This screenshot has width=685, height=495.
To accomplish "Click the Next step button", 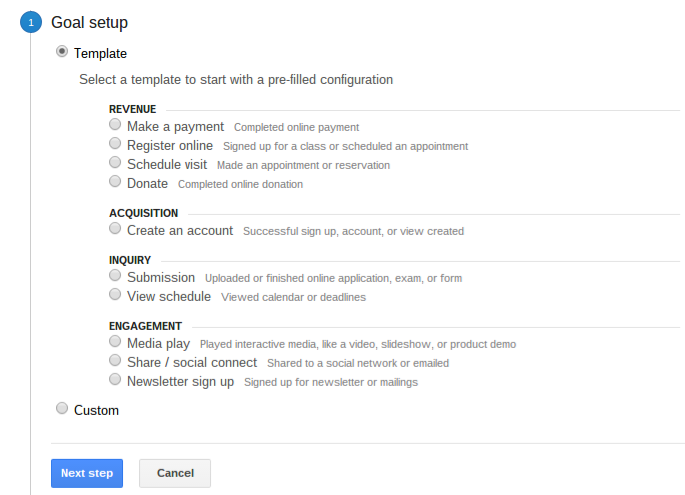I will click(87, 473).
